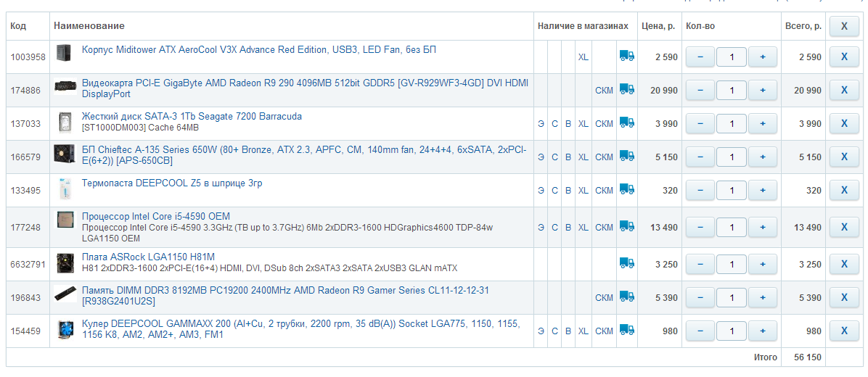The width and height of the screenshot is (868, 377).
Task: Open Термопаста DEEPCOOL Z5 link
Action: tap(172, 183)
